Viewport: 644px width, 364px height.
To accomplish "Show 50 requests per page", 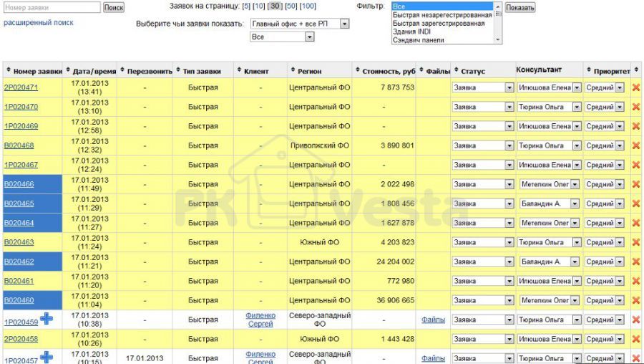I will (x=291, y=6).
